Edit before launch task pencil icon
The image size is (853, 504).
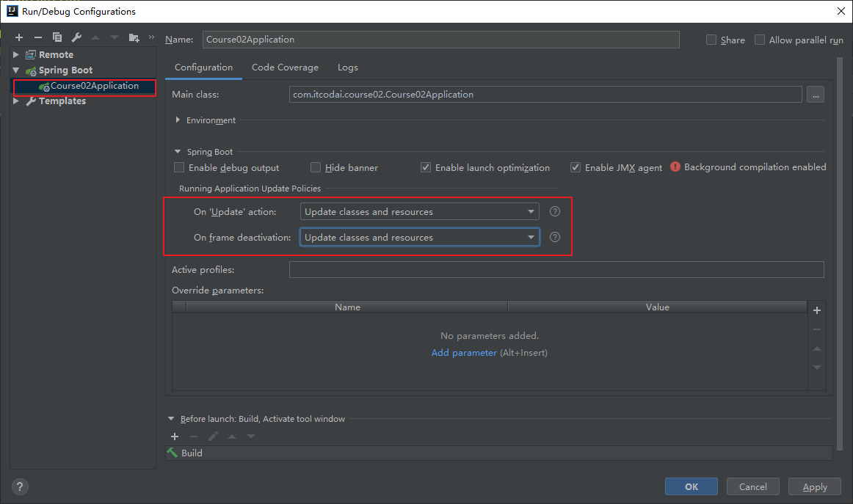click(x=213, y=437)
